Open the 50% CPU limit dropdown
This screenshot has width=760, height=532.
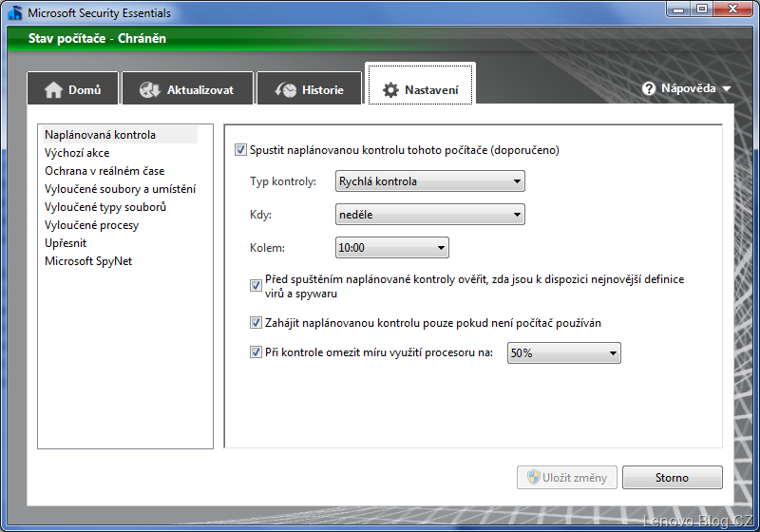click(564, 353)
